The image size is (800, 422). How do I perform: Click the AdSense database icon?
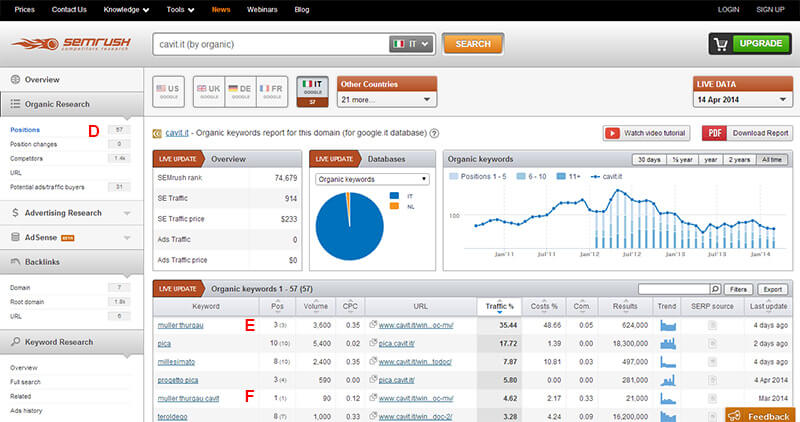click(15, 237)
